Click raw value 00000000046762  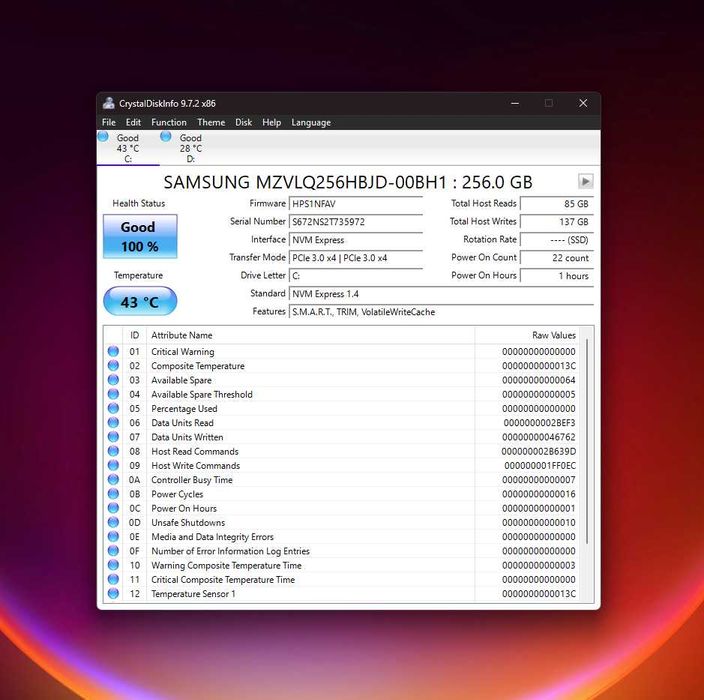539,437
